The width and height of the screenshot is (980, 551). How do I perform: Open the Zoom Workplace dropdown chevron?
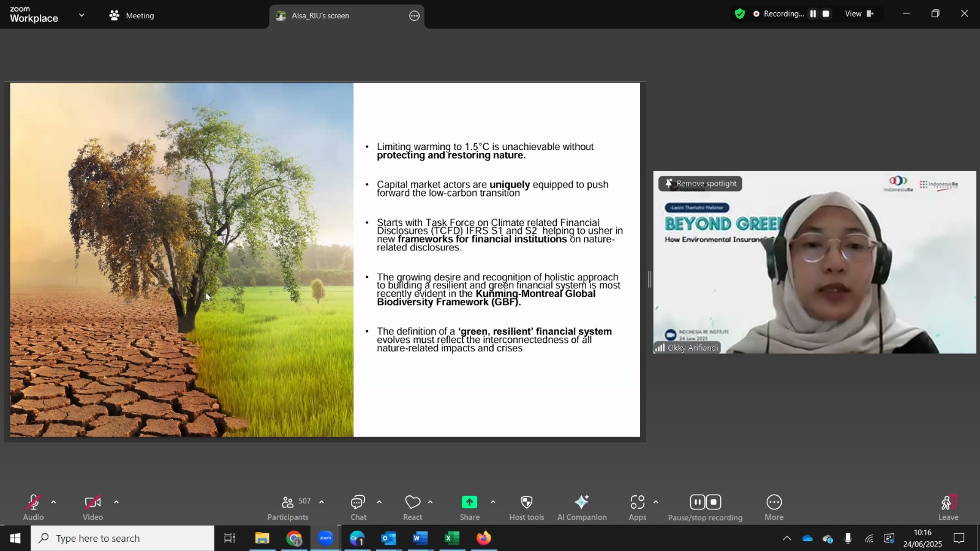pyautogui.click(x=81, y=15)
